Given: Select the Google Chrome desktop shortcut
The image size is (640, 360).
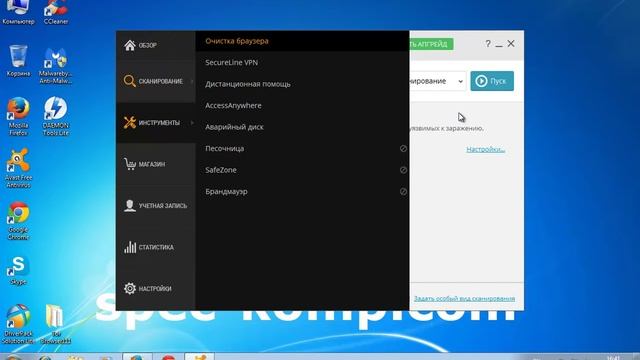Looking at the screenshot, I should click(x=18, y=220).
